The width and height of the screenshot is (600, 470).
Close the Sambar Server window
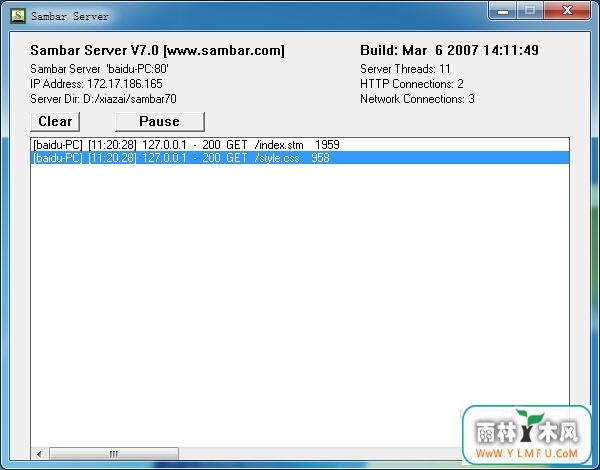[x=567, y=11]
